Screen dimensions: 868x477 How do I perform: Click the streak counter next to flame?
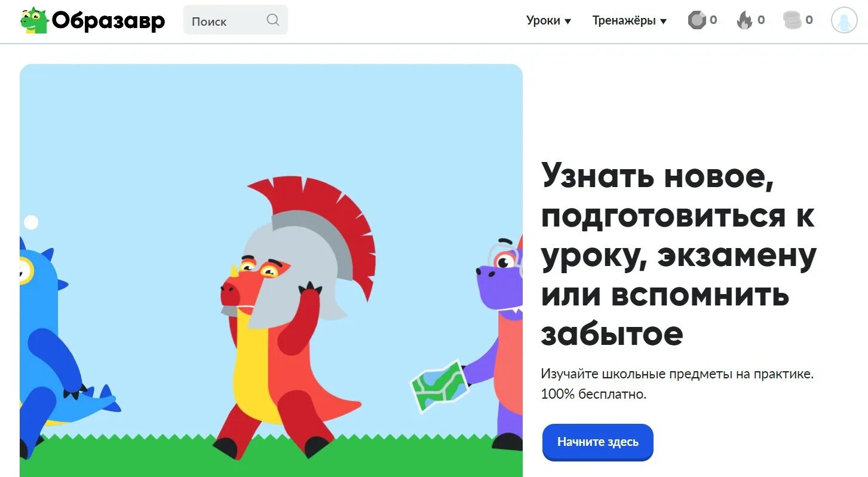pyautogui.click(x=761, y=20)
